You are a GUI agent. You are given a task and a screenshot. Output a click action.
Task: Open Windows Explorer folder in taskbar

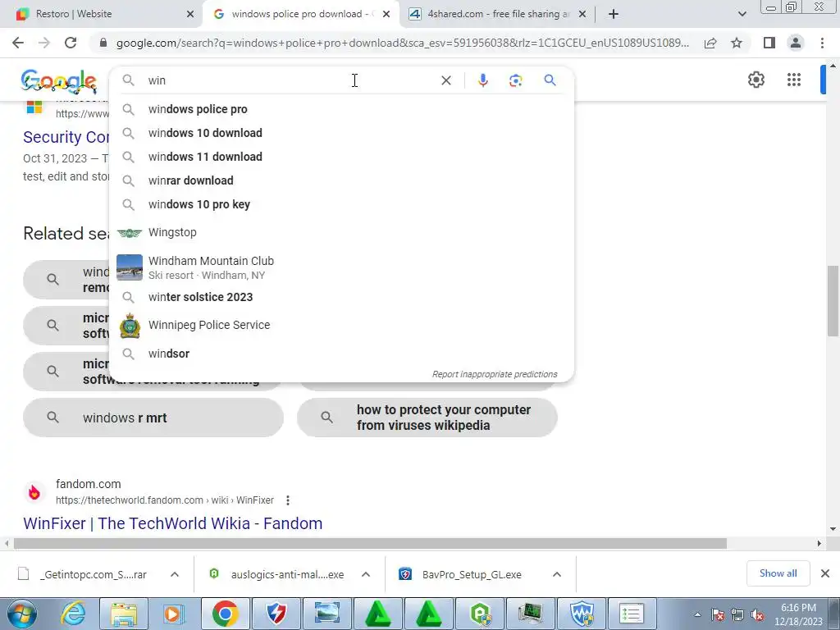pos(125,614)
